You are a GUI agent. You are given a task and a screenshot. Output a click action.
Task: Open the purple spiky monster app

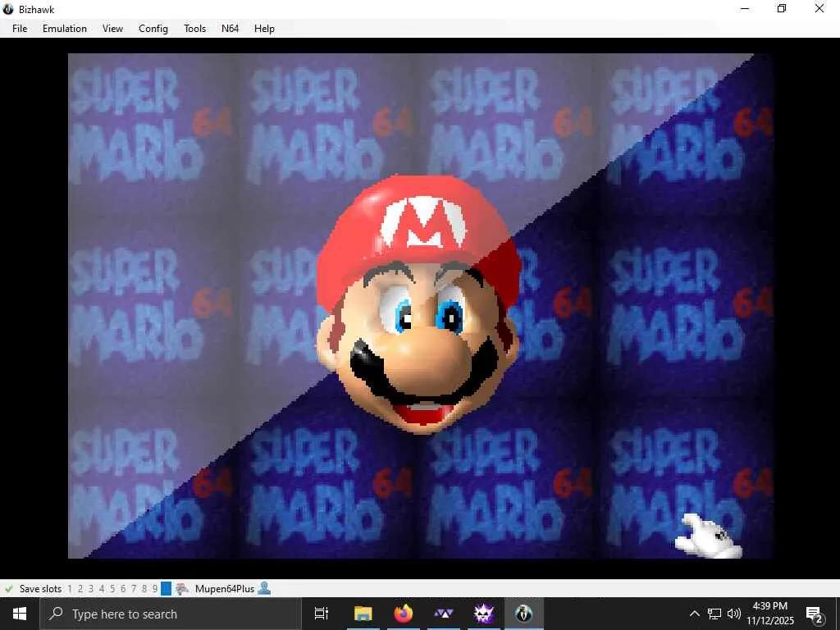484,614
